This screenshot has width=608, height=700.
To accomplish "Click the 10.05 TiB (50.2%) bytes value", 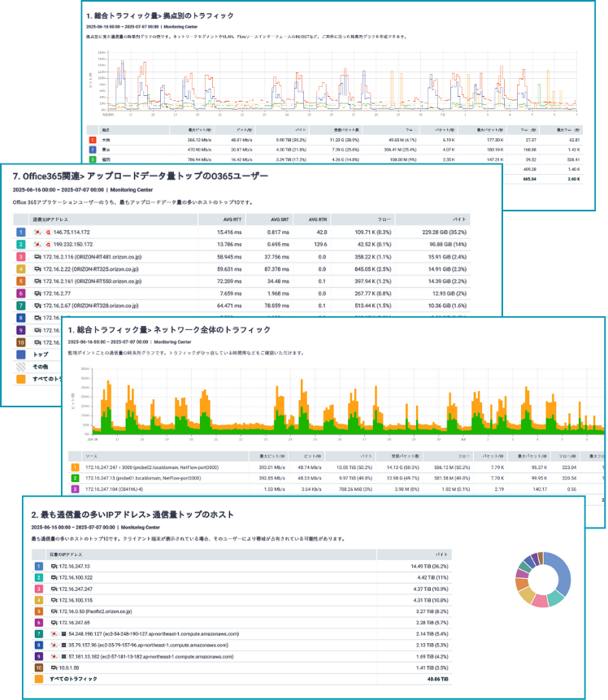I will [354, 467].
